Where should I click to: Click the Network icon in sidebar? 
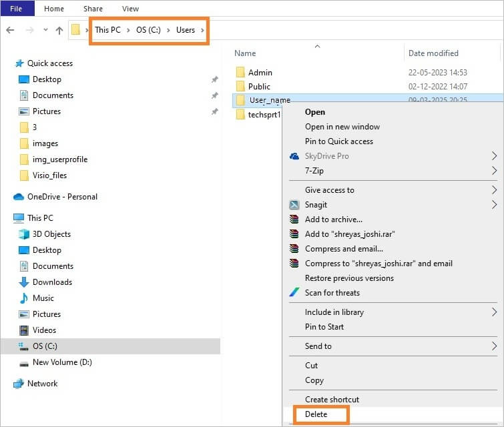click(19, 384)
